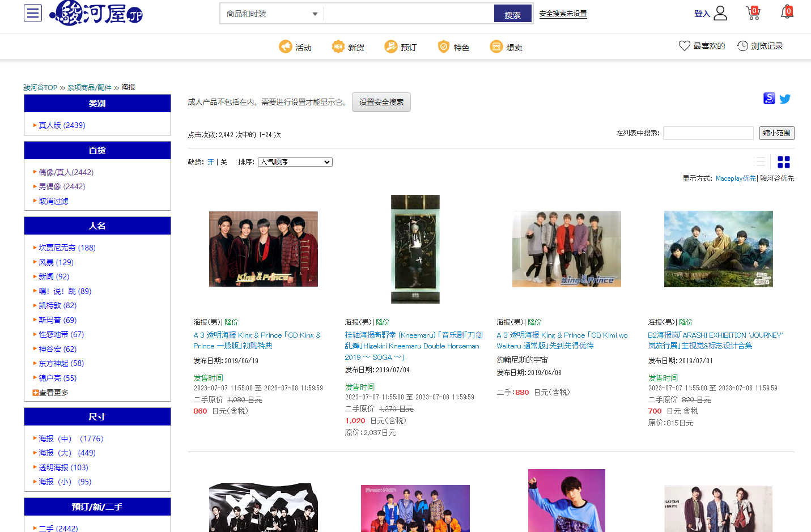Go to 骏河谷TOP breadcrumb link
The width and height of the screenshot is (811, 532).
40,88
